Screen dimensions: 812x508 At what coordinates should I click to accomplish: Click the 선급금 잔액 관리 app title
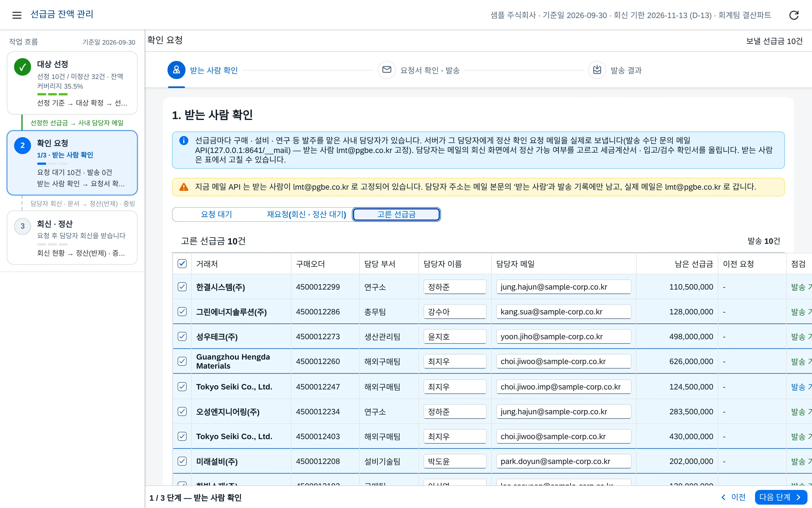pyautogui.click(x=62, y=14)
